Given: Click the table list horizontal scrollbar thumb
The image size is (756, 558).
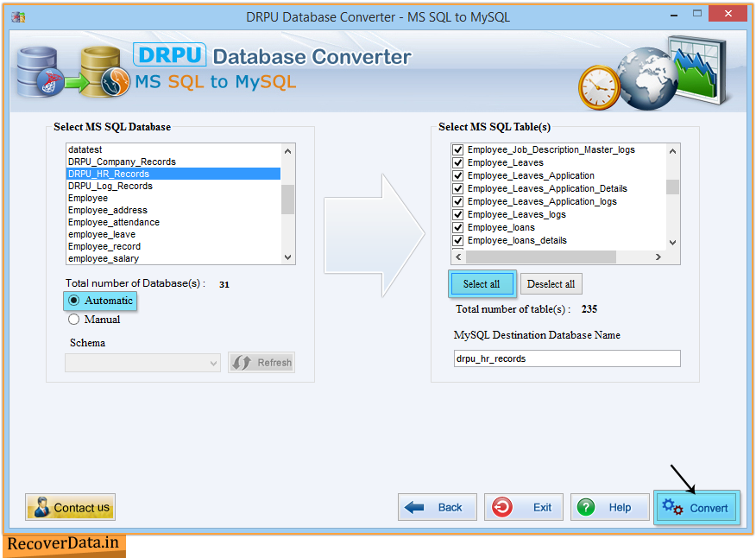Looking at the screenshot, I should 540,257.
